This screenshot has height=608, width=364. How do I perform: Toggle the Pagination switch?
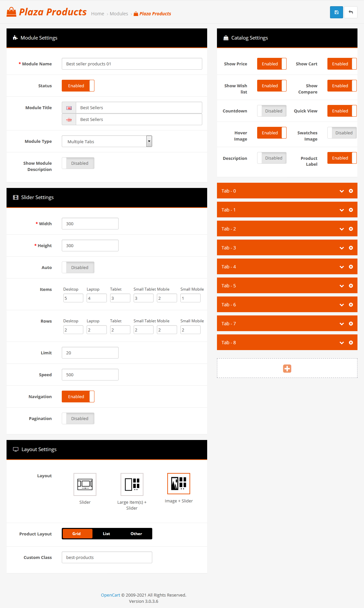coord(78,418)
